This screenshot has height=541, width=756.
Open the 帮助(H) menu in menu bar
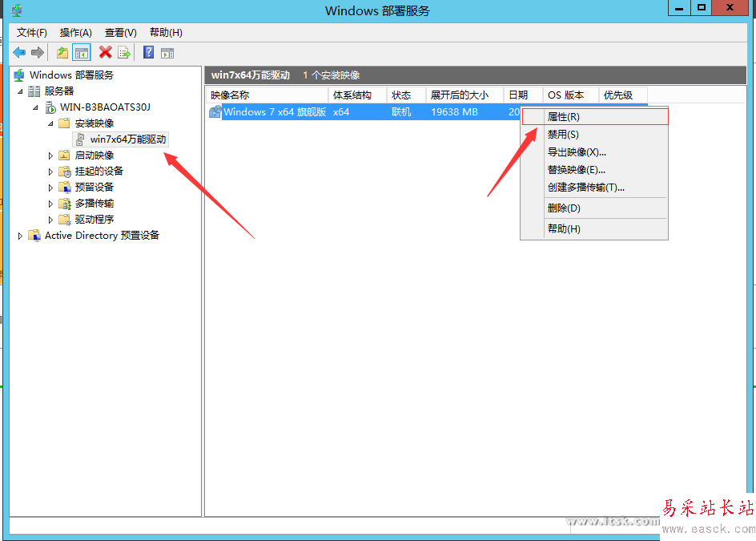click(166, 32)
